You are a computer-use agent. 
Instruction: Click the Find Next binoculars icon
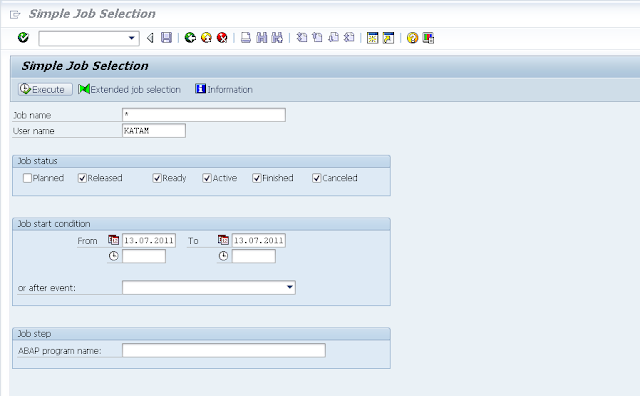pos(277,38)
